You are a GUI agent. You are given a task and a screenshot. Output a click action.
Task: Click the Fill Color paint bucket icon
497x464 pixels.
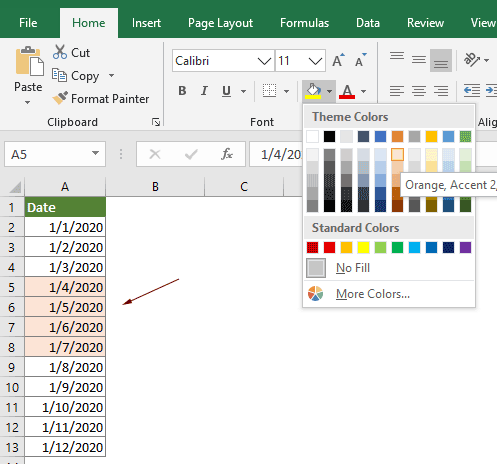313,91
